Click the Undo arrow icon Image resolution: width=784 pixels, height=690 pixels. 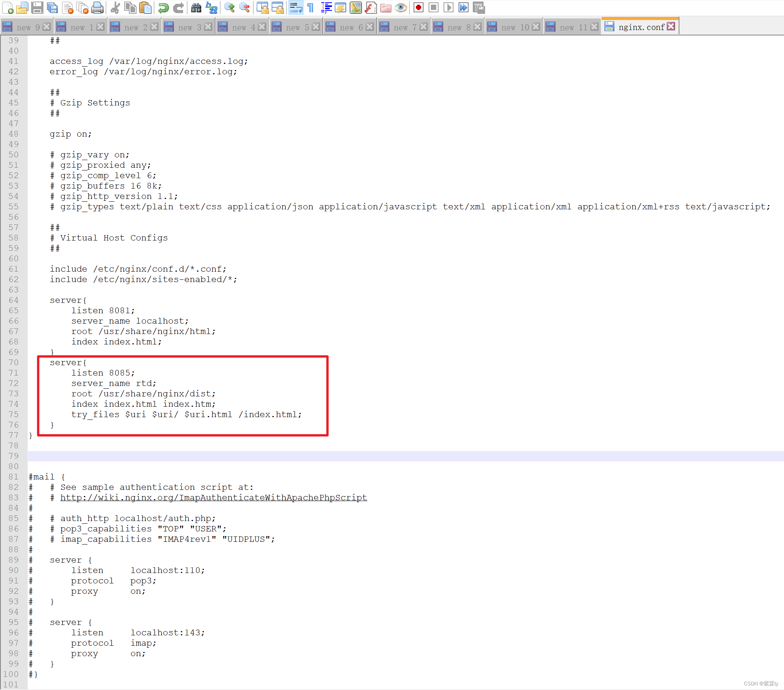tap(163, 7)
